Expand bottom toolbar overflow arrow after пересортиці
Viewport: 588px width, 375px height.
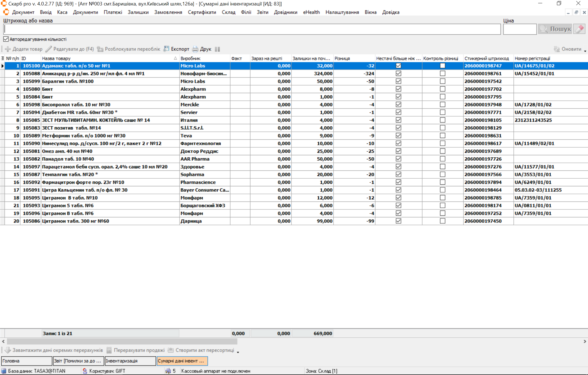pos(238,352)
